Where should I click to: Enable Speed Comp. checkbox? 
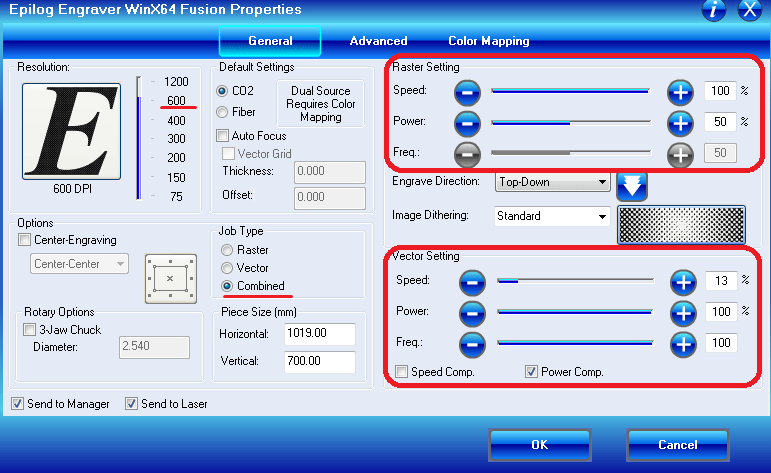click(x=402, y=372)
